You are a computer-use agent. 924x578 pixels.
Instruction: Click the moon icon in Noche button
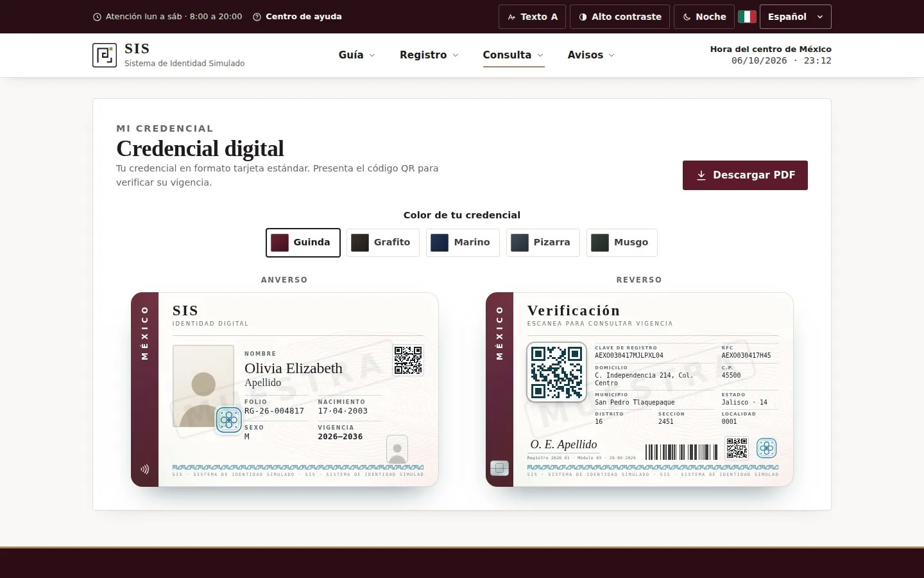(x=687, y=17)
